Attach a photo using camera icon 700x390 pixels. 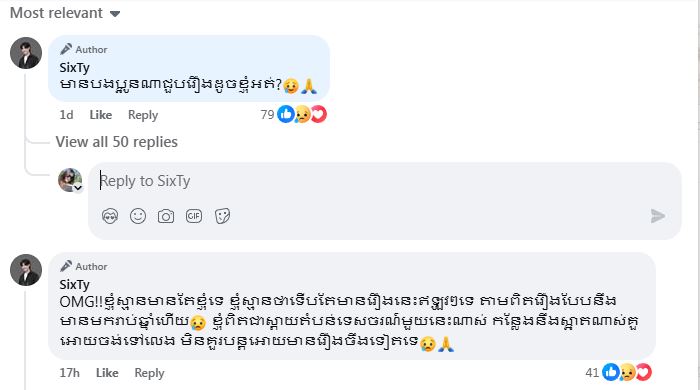point(166,216)
